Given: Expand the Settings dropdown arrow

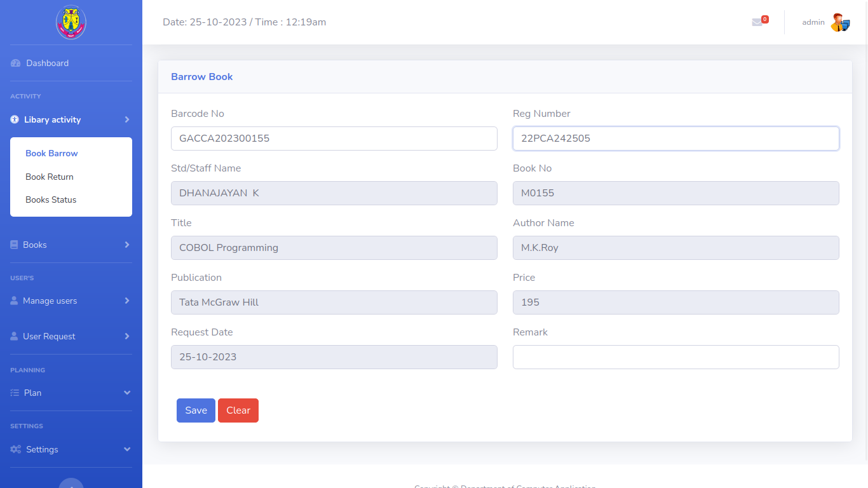Looking at the screenshot, I should 127,449.
